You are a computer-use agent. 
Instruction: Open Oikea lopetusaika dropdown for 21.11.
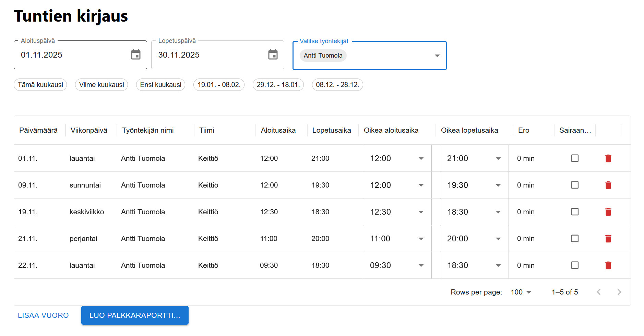498,239
